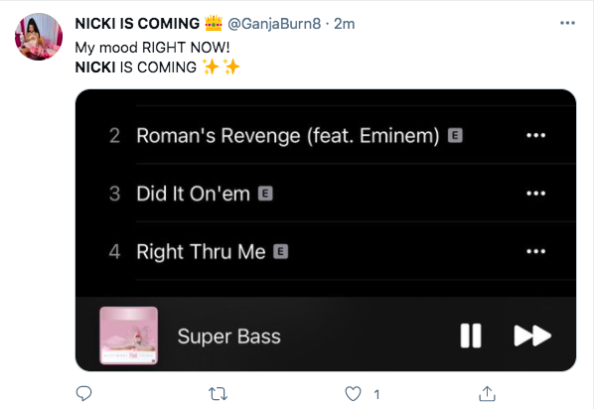Click the explicit badge on Roman's Revenge
This screenshot has width=595, height=409.
point(455,135)
